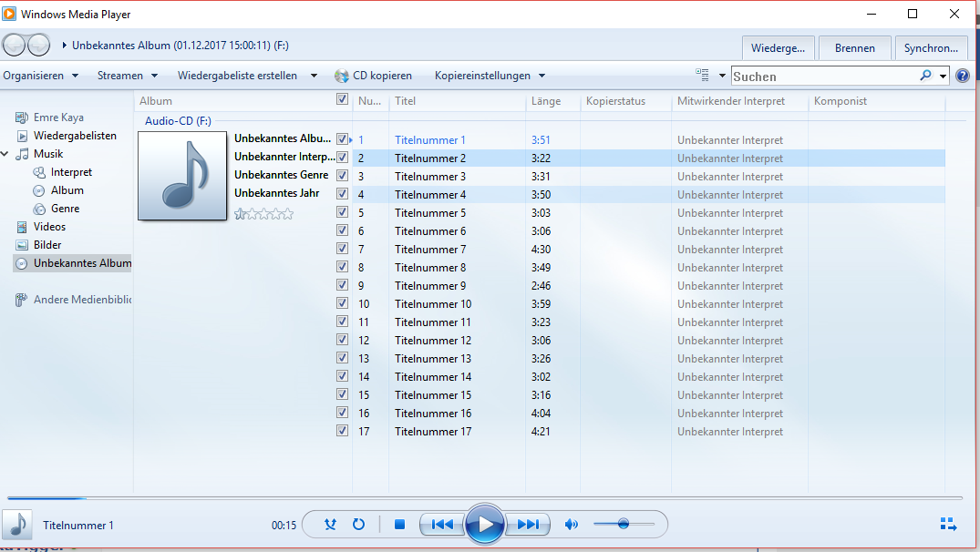Open Videos library
The image size is (980, 552).
(49, 227)
